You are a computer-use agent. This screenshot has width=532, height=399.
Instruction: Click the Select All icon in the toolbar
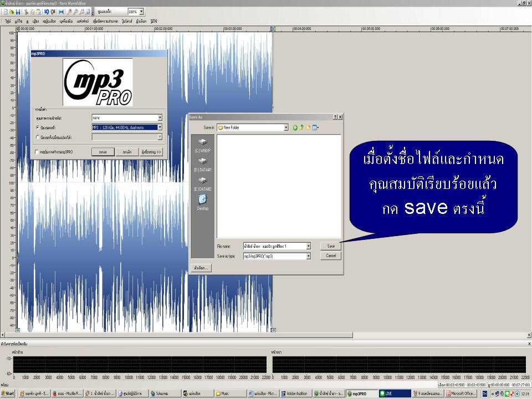coord(62,12)
